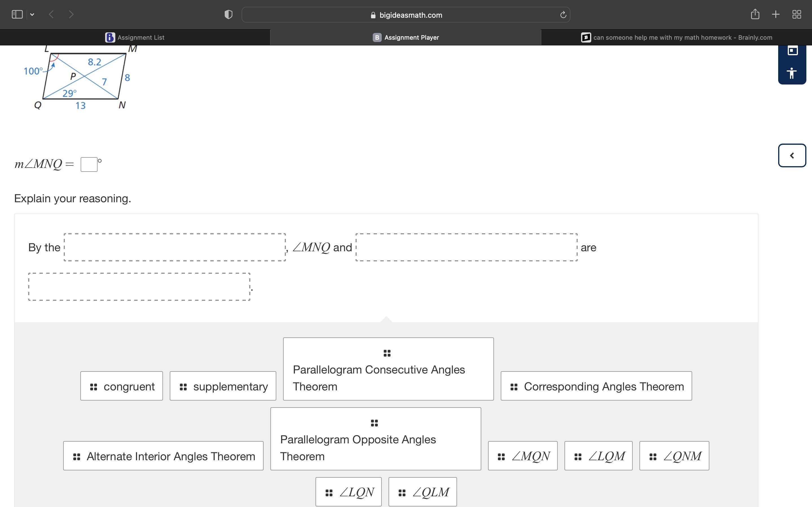Click the Share icon in the toolbar
The image size is (812, 507).
click(755, 14)
